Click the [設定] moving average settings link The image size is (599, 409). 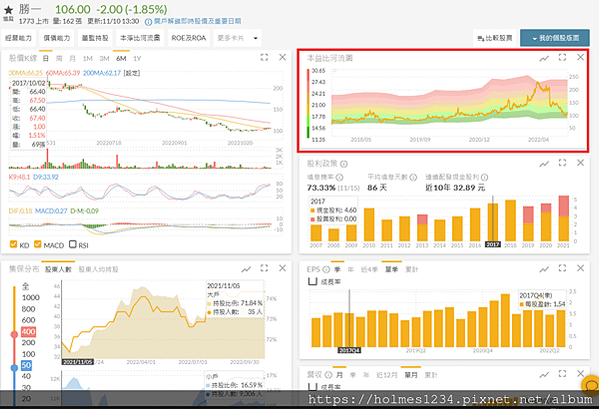pyautogui.click(x=132, y=73)
